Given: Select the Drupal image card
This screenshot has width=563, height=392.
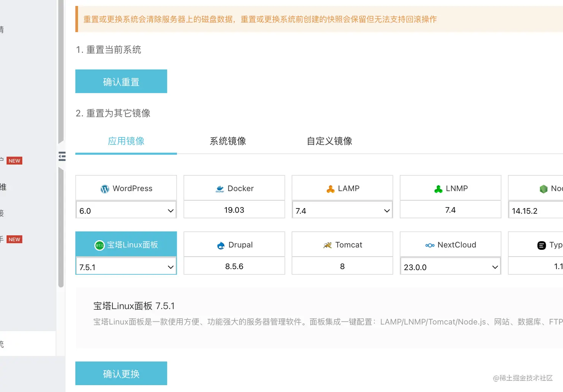Looking at the screenshot, I should (234, 253).
